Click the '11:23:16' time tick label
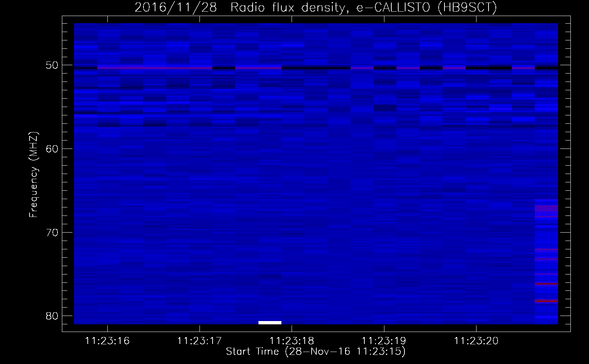589x364 pixels. (x=107, y=341)
